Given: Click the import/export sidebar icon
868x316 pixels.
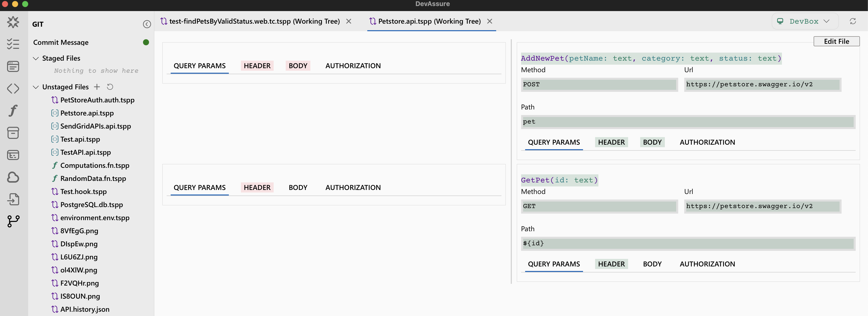Looking at the screenshot, I should pyautogui.click(x=13, y=199).
